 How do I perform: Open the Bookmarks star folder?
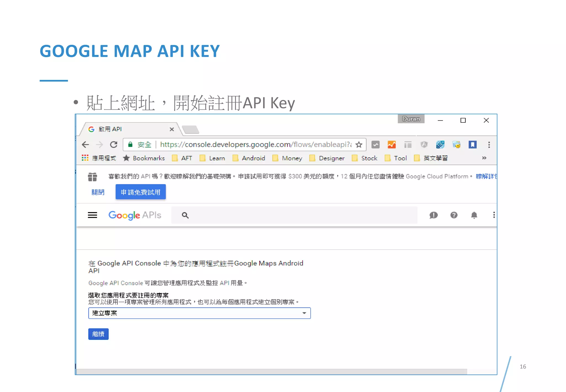pos(144,158)
